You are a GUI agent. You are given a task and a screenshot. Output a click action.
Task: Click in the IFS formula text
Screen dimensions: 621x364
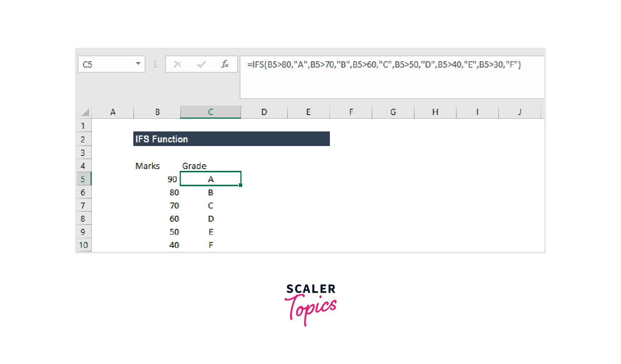click(384, 65)
